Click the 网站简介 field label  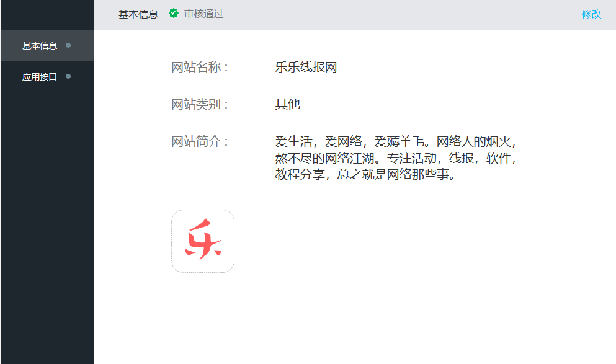pyautogui.click(x=194, y=141)
